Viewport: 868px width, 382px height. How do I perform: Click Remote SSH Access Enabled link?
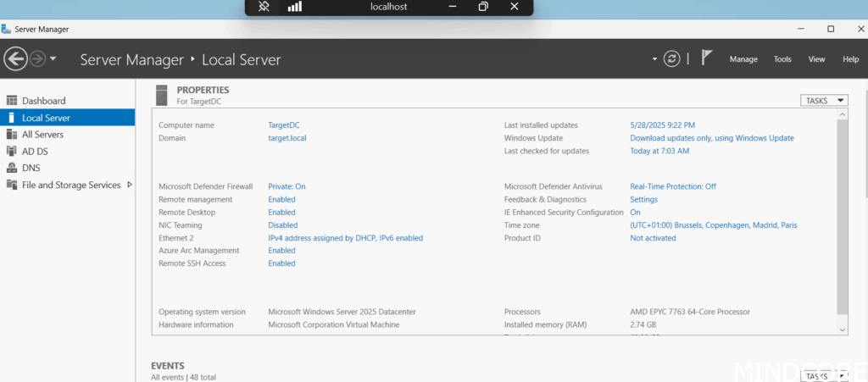(x=281, y=263)
